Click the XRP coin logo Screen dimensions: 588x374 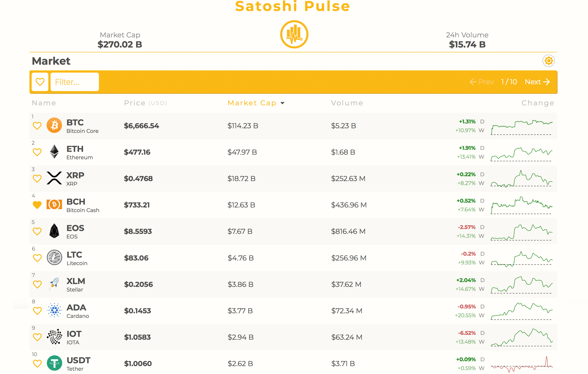pyautogui.click(x=54, y=178)
